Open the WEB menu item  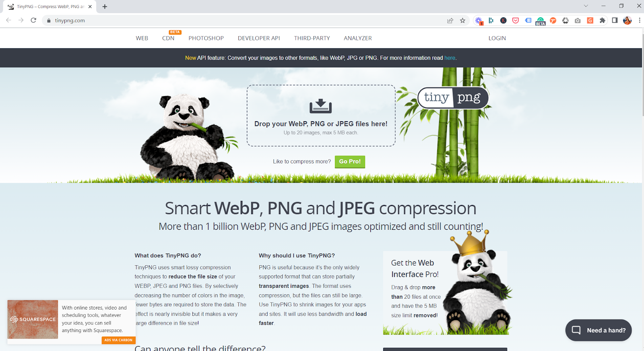pyautogui.click(x=142, y=38)
